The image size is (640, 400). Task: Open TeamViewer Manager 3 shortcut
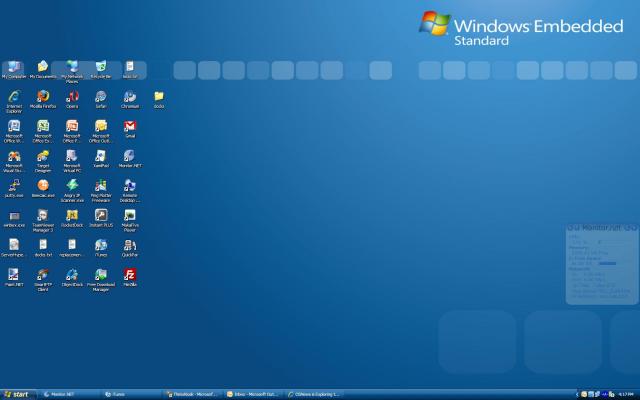pos(43,221)
